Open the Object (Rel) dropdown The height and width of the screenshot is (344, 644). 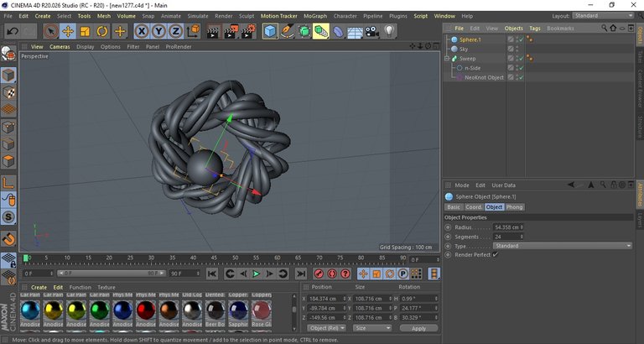(327, 328)
